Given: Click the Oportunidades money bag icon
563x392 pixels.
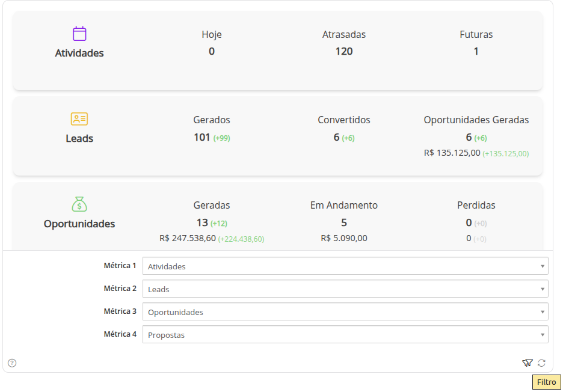Looking at the screenshot, I should pos(79,204).
